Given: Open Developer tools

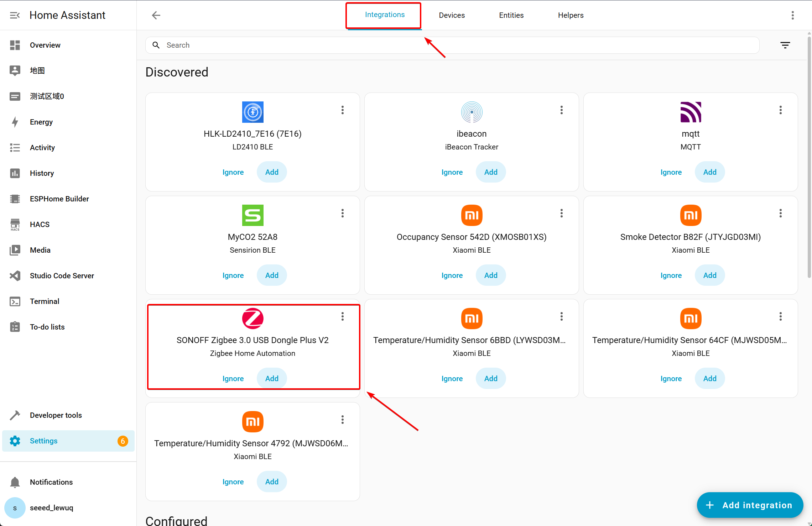Looking at the screenshot, I should [56, 415].
